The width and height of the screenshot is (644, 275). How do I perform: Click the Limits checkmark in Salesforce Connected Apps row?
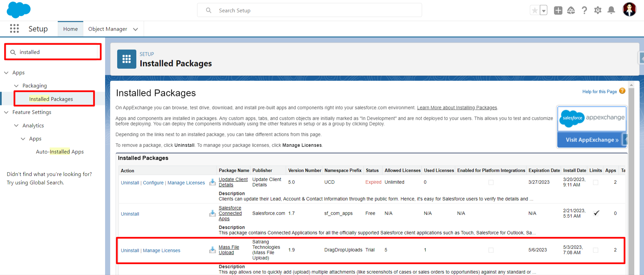[596, 213]
